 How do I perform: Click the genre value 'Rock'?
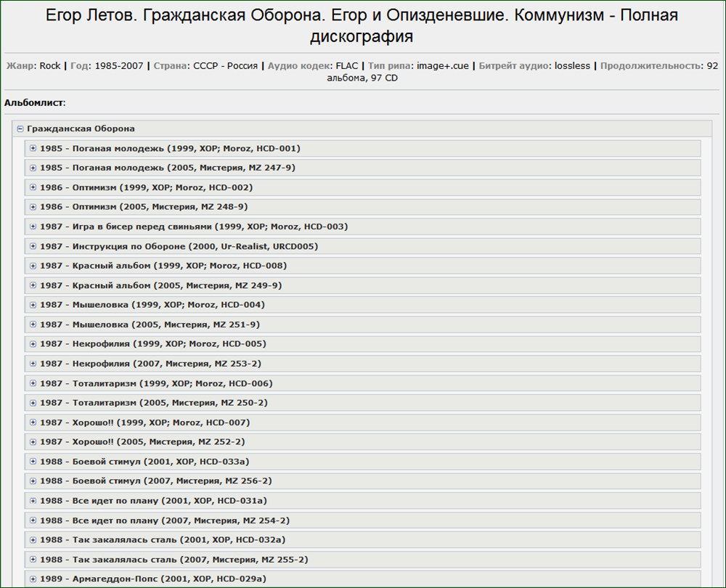(x=50, y=66)
